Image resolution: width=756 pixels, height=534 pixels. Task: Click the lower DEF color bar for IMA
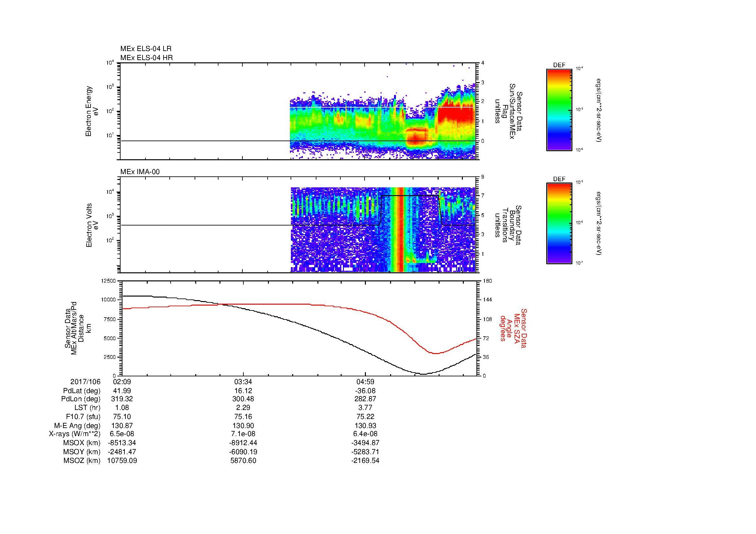click(x=559, y=224)
